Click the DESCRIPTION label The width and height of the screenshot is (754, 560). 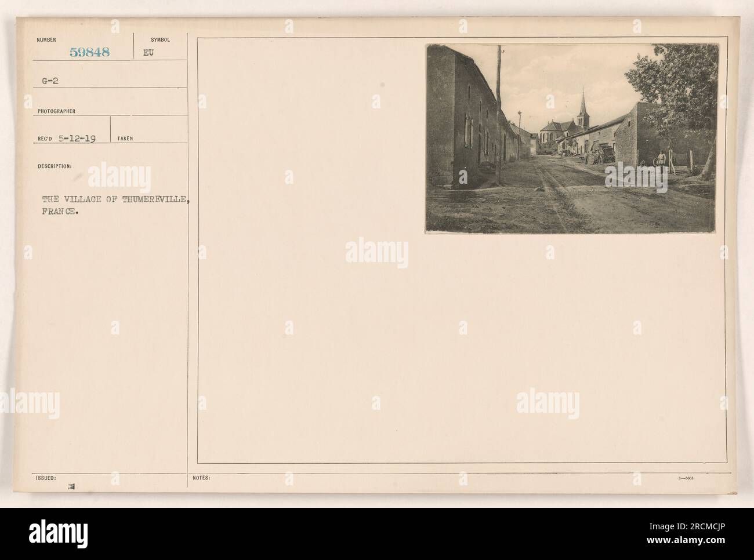pos(55,165)
